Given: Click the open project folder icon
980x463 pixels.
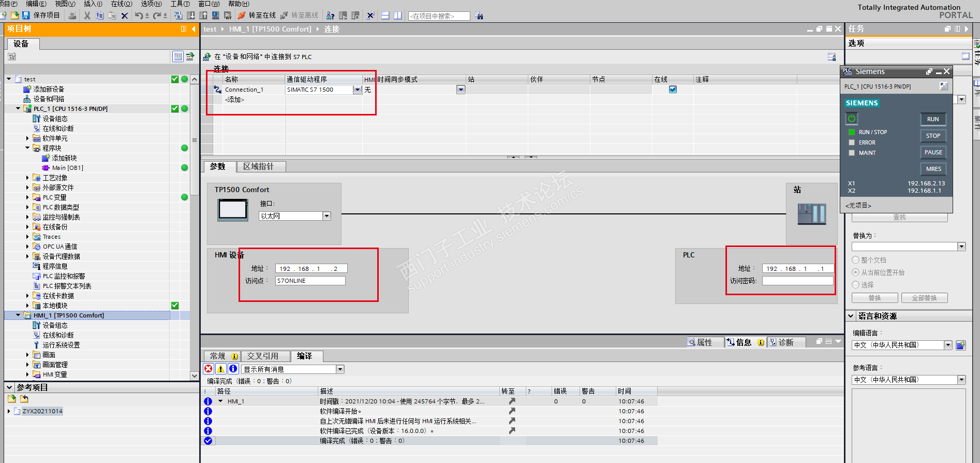Looking at the screenshot, I should pyautogui.click(x=14, y=16).
